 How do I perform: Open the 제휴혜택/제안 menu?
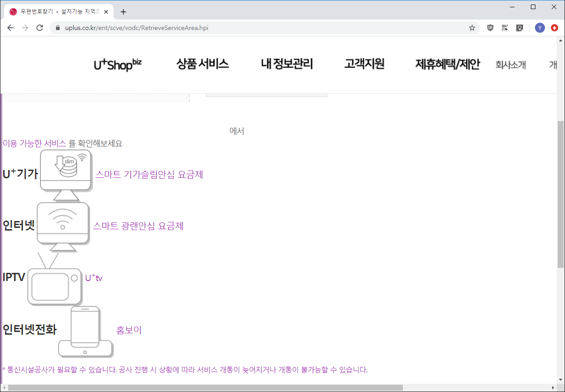(448, 64)
